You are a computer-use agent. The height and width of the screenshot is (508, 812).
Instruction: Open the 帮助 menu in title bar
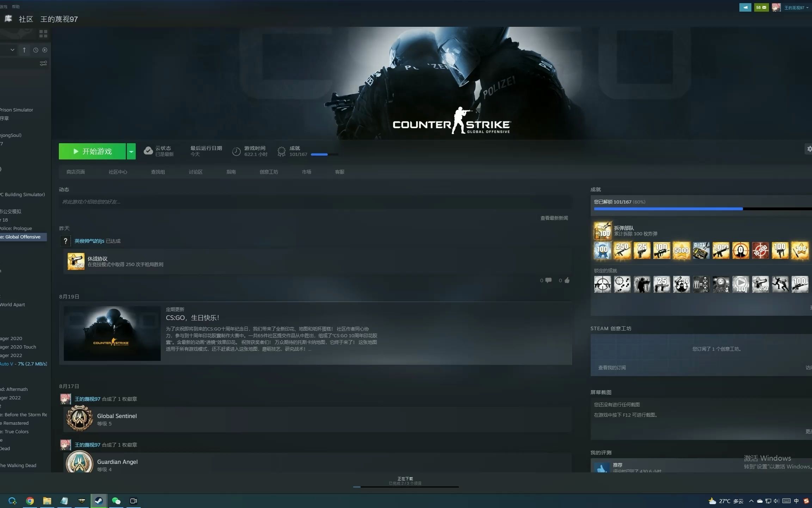(x=16, y=7)
